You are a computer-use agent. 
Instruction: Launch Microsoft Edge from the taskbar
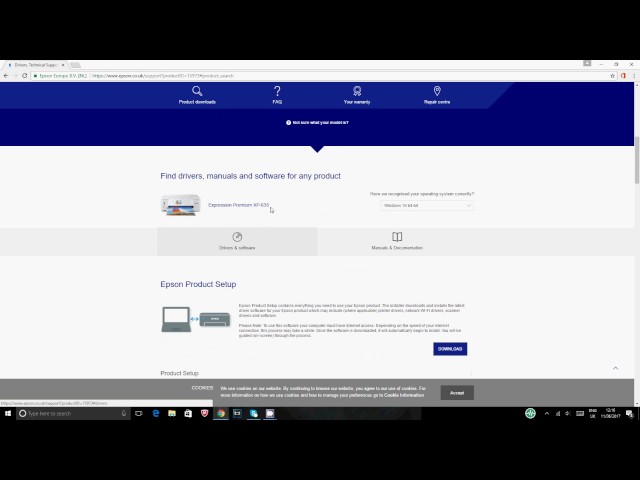pos(156,413)
